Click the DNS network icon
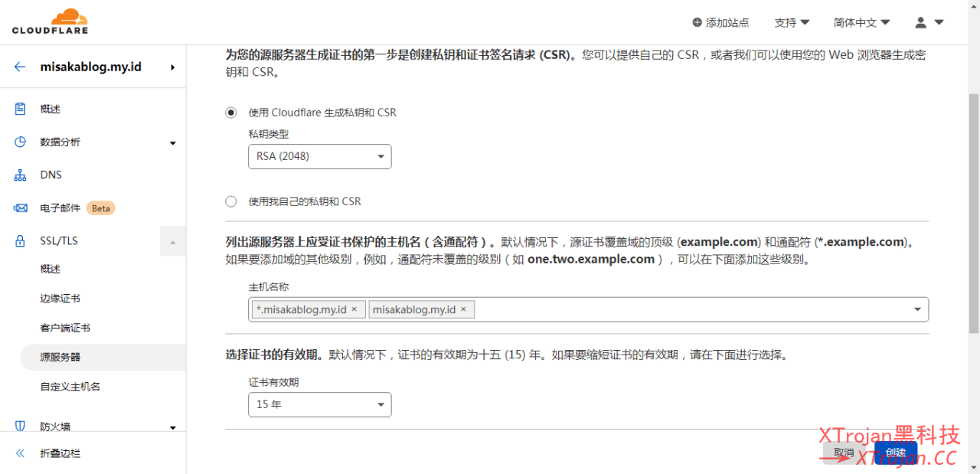This screenshot has width=980, height=474. [21, 175]
